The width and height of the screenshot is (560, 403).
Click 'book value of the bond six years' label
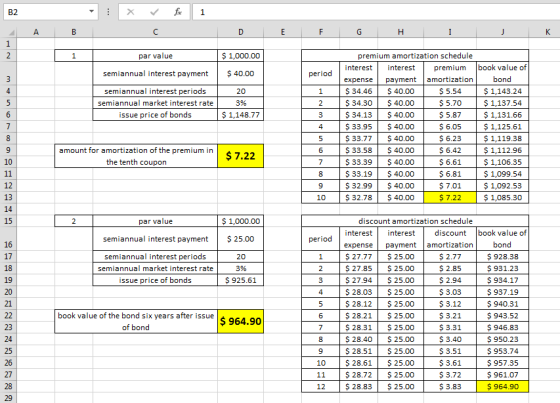(x=136, y=321)
